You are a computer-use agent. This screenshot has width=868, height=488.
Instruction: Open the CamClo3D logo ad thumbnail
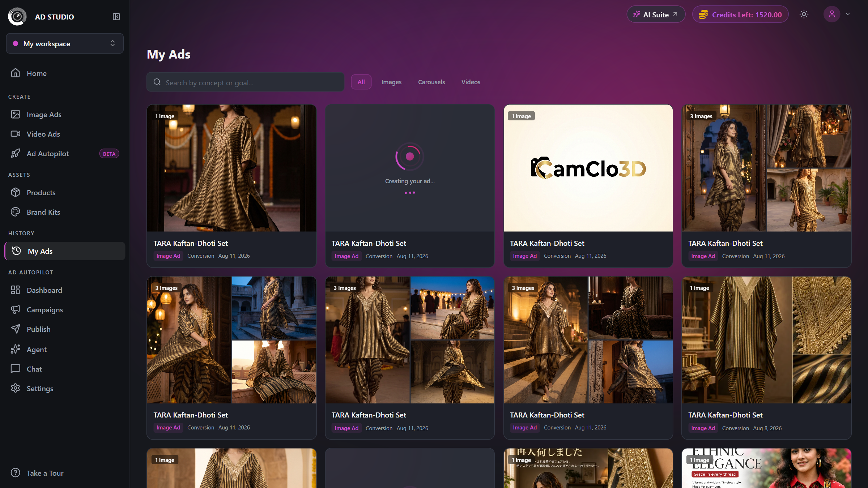click(x=588, y=168)
